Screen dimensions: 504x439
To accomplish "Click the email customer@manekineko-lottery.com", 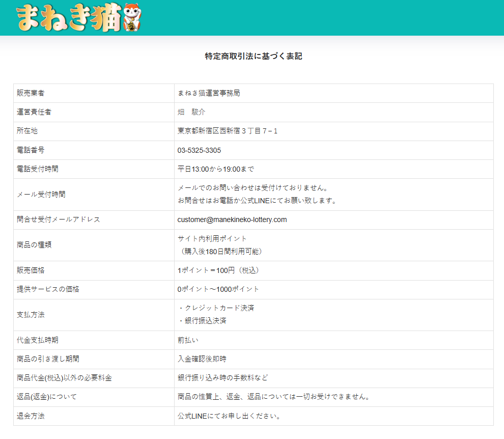I will [x=232, y=220].
